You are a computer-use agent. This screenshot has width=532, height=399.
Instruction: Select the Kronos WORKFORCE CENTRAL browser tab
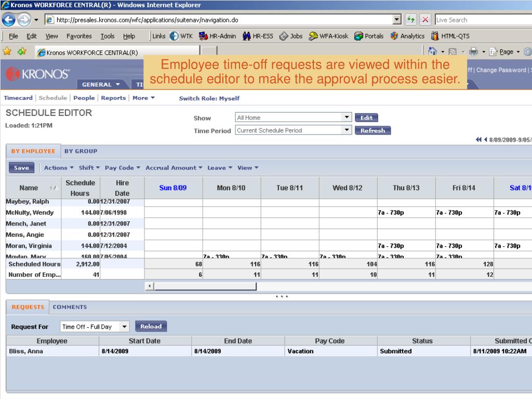click(x=117, y=52)
